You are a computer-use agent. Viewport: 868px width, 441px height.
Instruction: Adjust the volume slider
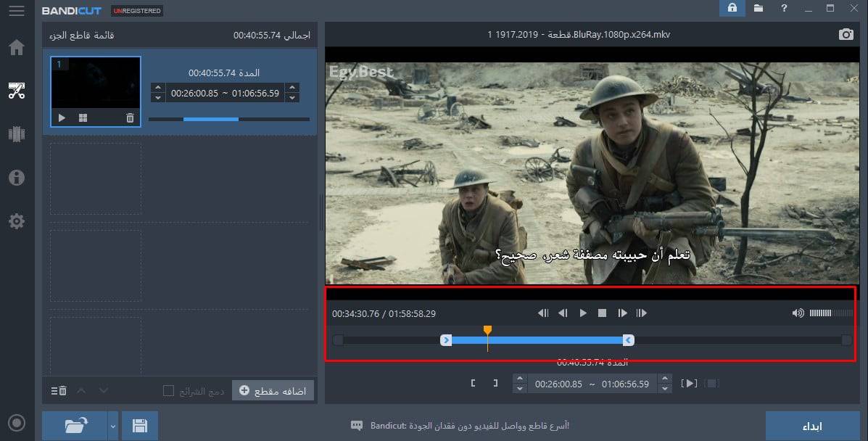(830, 313)
